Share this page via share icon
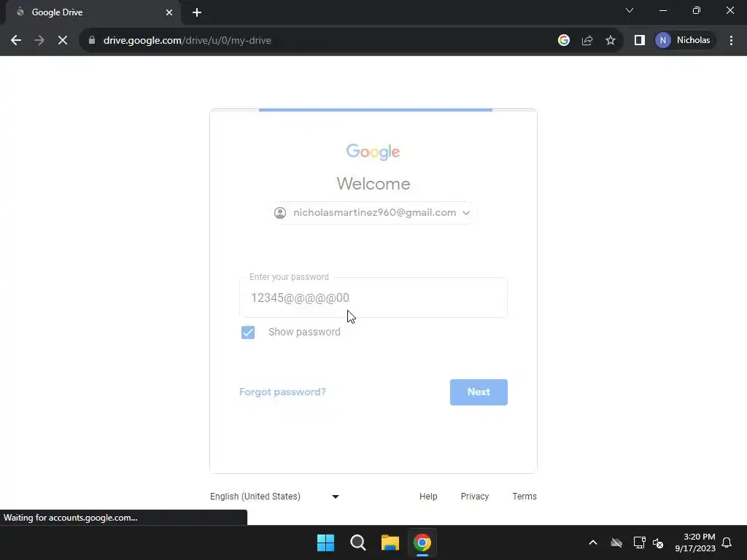This screenshot has height=560, width=747. point(587,41)
